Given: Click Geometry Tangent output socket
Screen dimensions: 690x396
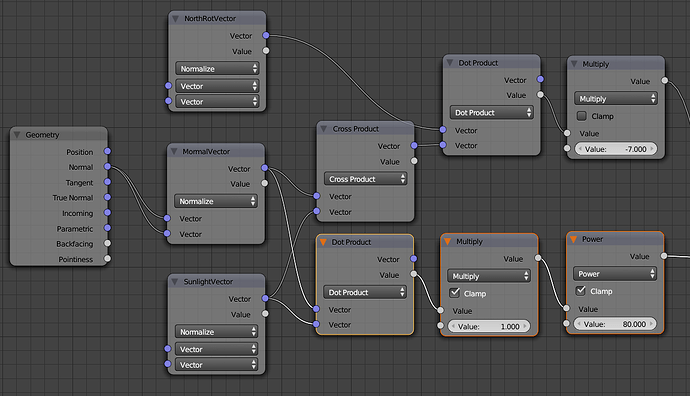Looking at the screenshot, I should 107,182.
